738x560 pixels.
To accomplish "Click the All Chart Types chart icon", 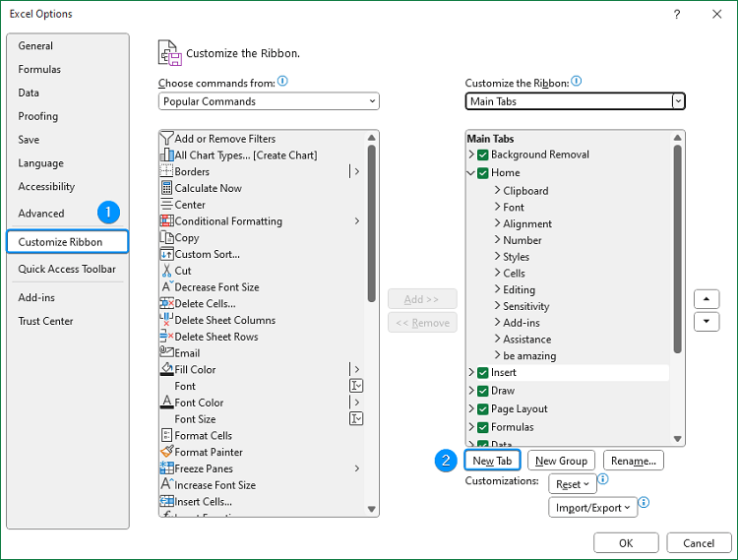I will tap(166, 155).
